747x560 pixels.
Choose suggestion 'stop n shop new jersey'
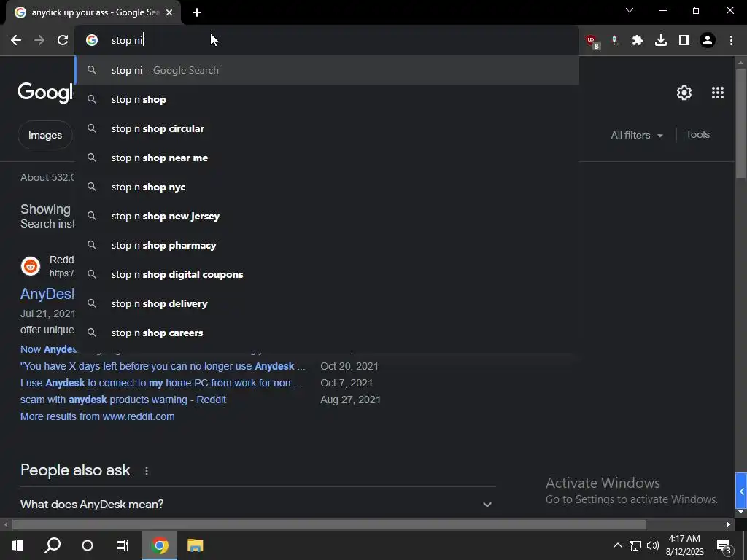click(x=327, y=216)
